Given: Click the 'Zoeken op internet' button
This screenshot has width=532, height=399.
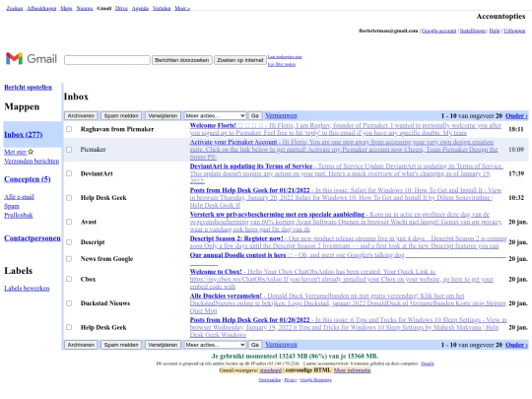Looking at the screenshot, I should (240, 60).
